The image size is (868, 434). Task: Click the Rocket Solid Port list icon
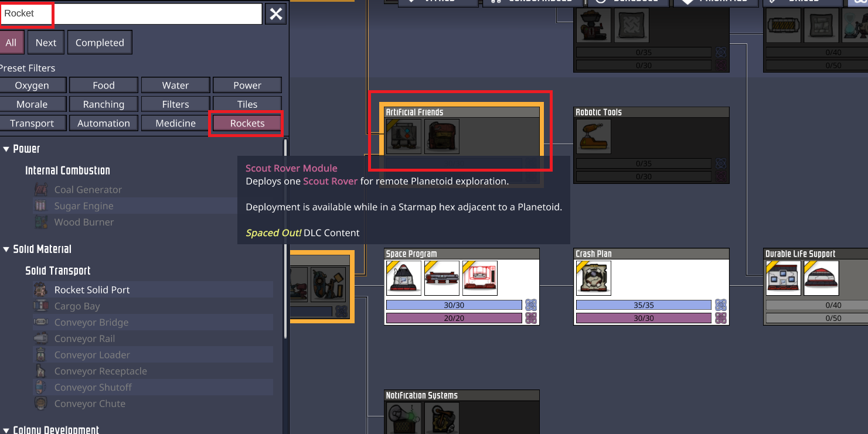(40, 290)
